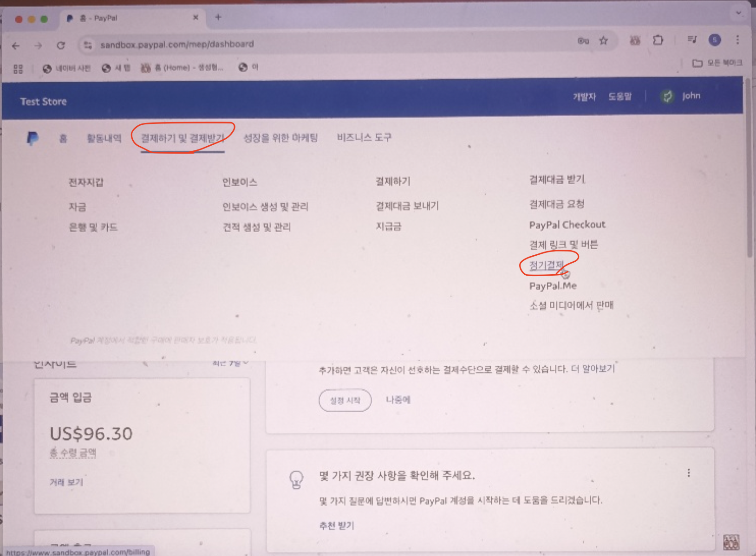Viewport: 756px width, 556px height.
Task: Select 결제대금 요청
Action: [x=556, y=204]
